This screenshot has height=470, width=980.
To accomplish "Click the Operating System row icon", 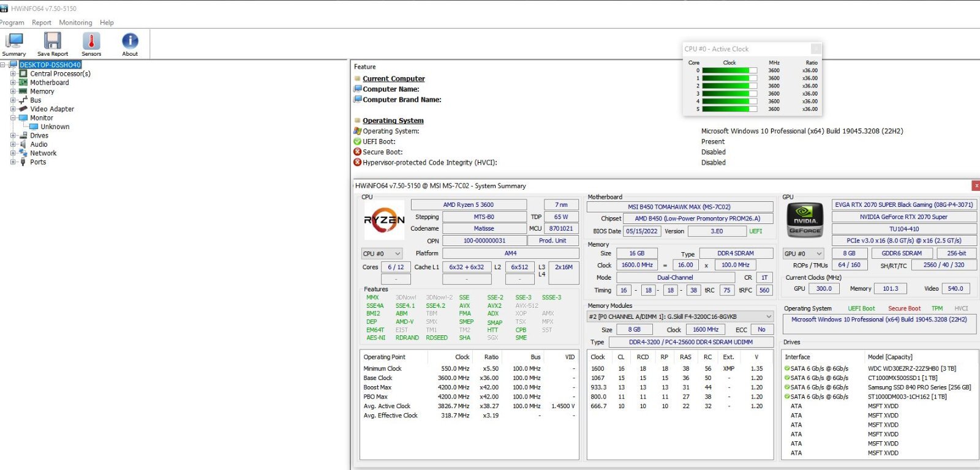I will tap(358, 131).
